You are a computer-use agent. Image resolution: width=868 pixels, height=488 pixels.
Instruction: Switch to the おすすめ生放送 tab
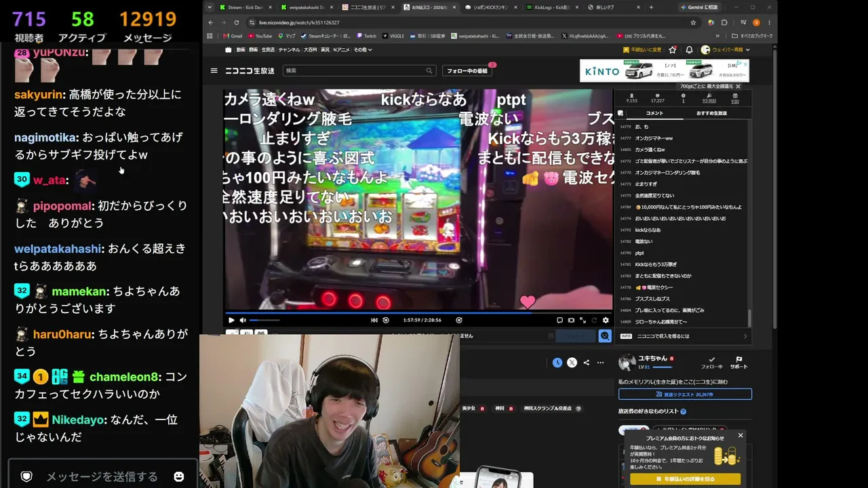click(x=711, y=113)
